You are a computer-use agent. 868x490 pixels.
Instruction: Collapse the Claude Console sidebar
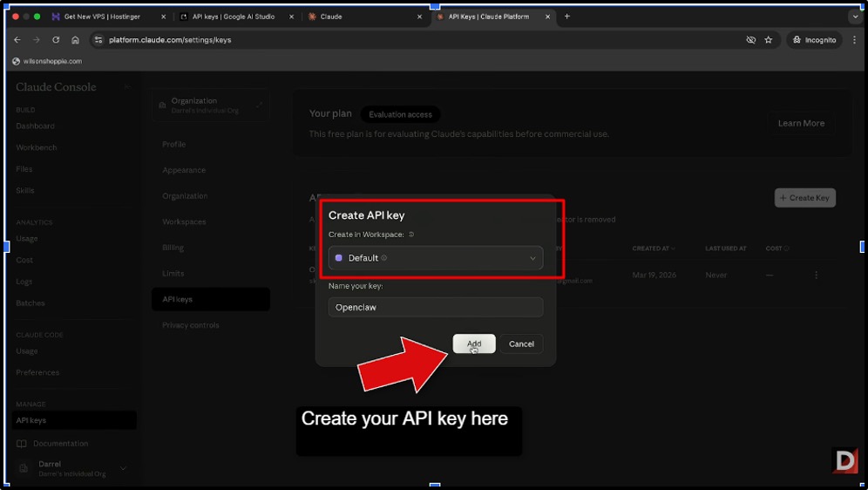point(127,87)
